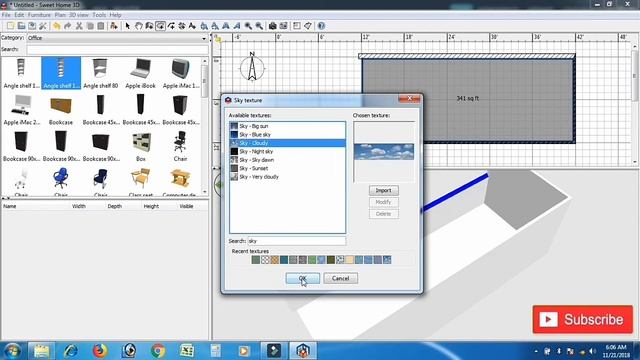Select the Create walls tool
The image size is (640, 360).
pos(149,26)
